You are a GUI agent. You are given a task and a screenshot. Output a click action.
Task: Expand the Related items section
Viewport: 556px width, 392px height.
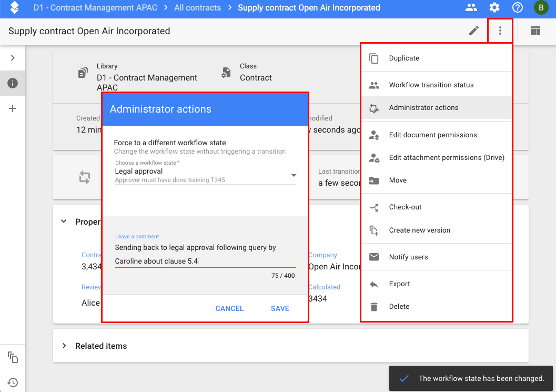(64, 346)
